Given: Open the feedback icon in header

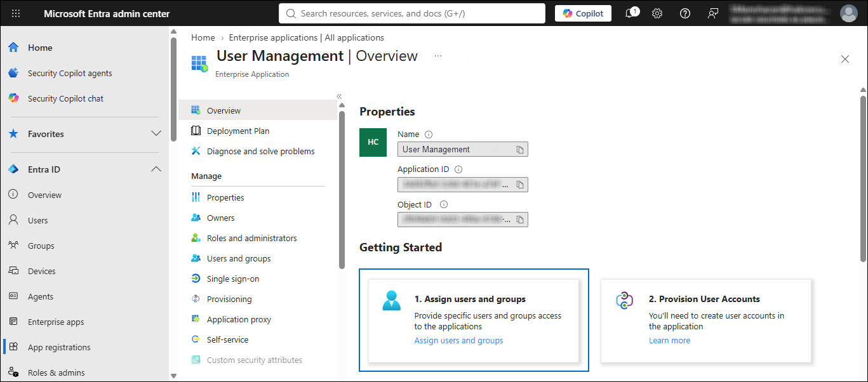Looking at the screenshot, I should pyautogui.click(x=712, y=13).
